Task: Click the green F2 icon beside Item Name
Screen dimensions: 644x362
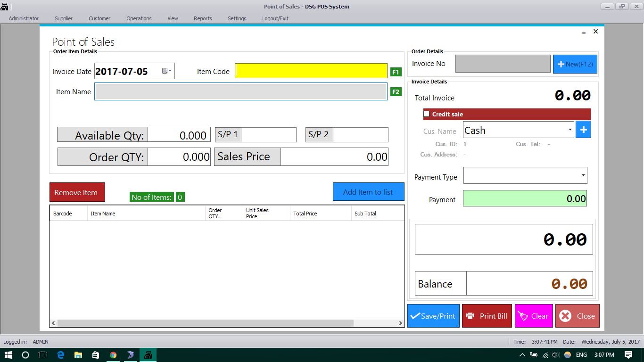Action: pyautogui.click(x=396, y=91)
